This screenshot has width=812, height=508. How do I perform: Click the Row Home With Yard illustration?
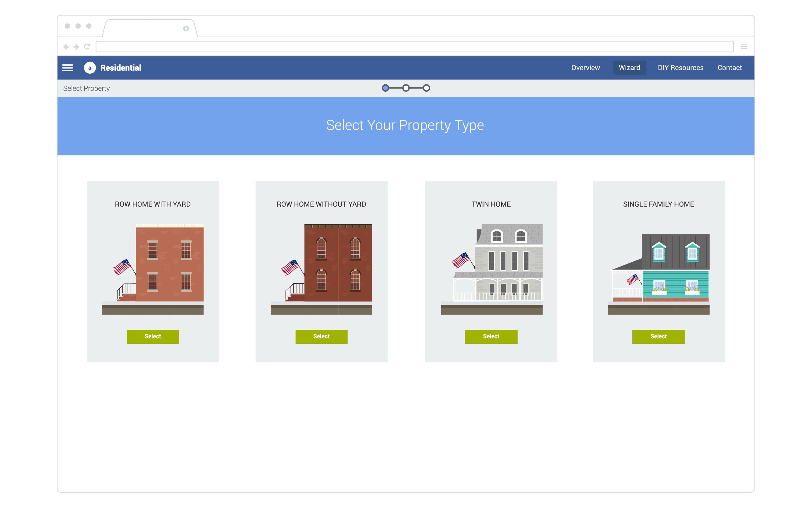(153, 269)
